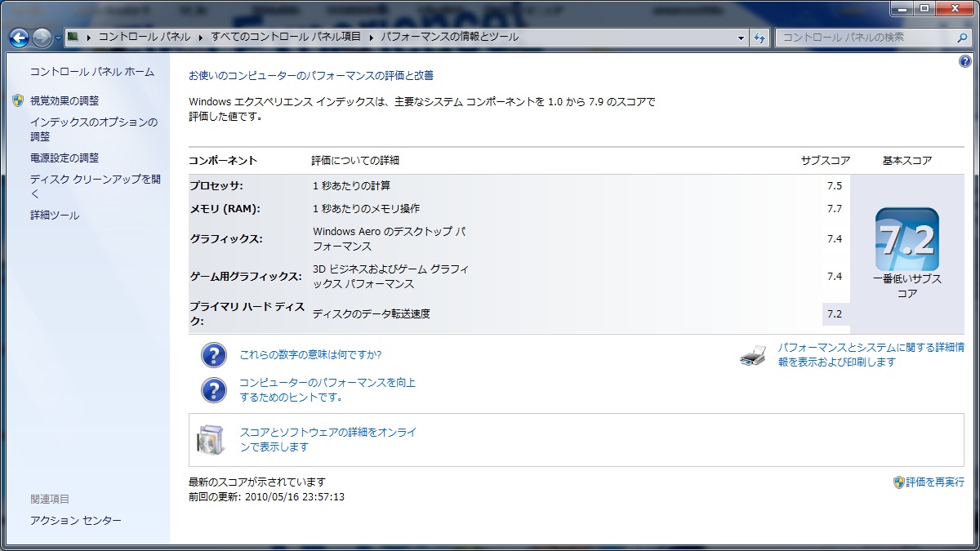
Task: Open コントロール パネル ホーム link
Action: click(92, 72)
